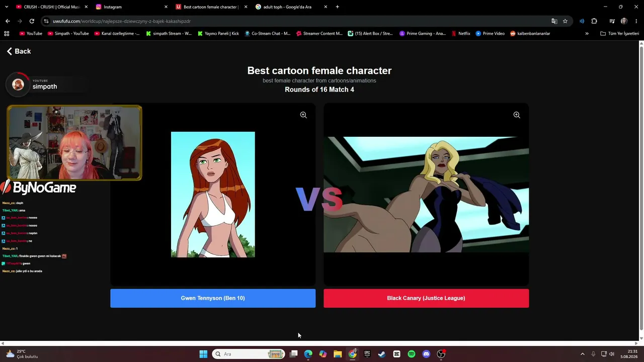Open the Prime Video bookmark

(490, 34)
